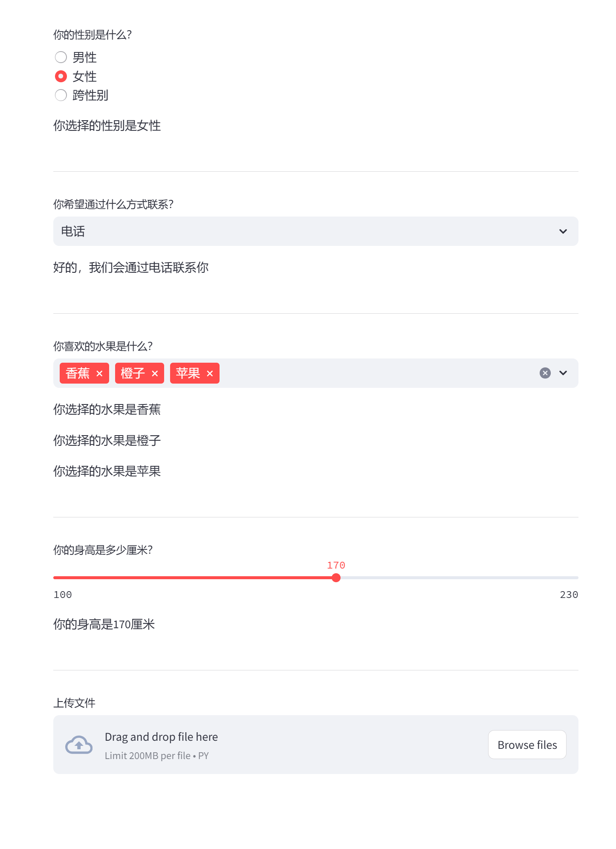Open the contact method dropdown arrow

563,231
